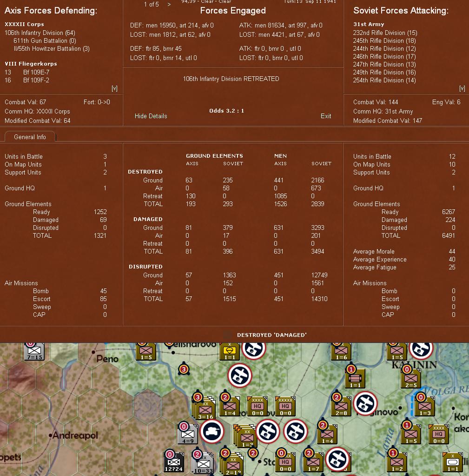Screen dimensions: 469x476
Task: Select the 2=8 rifle unit counter
Action: (341, 406)
